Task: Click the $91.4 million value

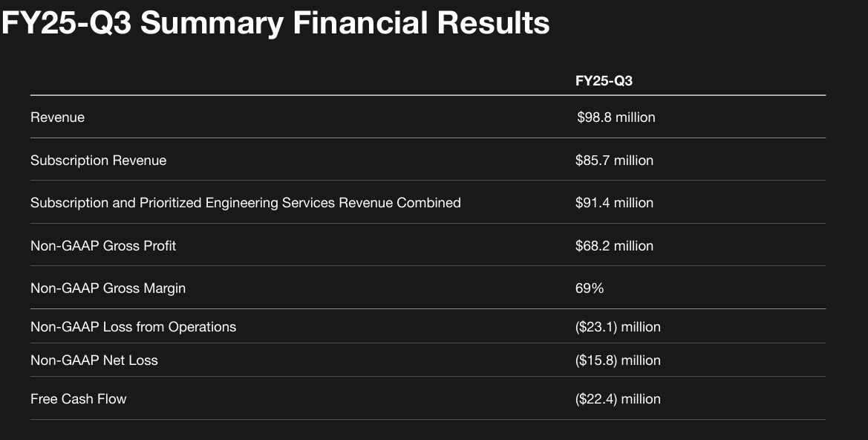Action: point(614,203)
